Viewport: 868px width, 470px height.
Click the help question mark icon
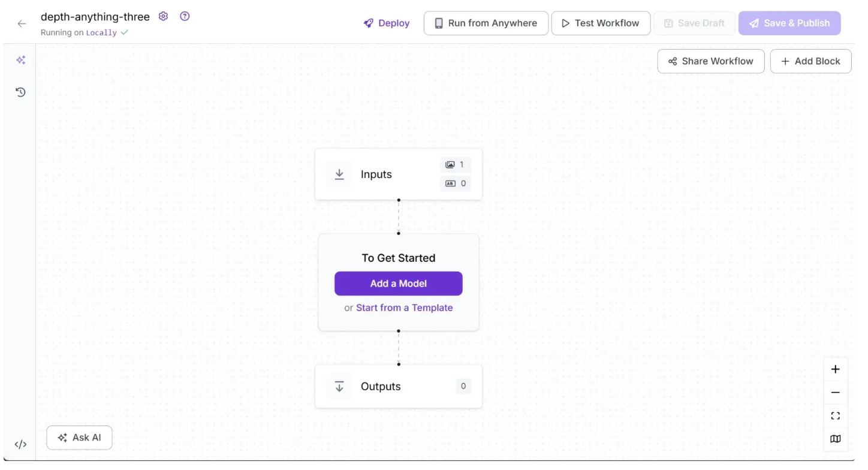[185, 16]
